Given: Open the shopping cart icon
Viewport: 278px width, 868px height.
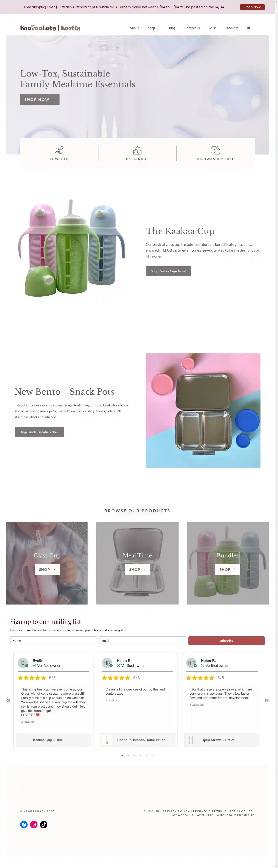Looking at the screenshot, I should pyautogui.click(x=249, y=28).
